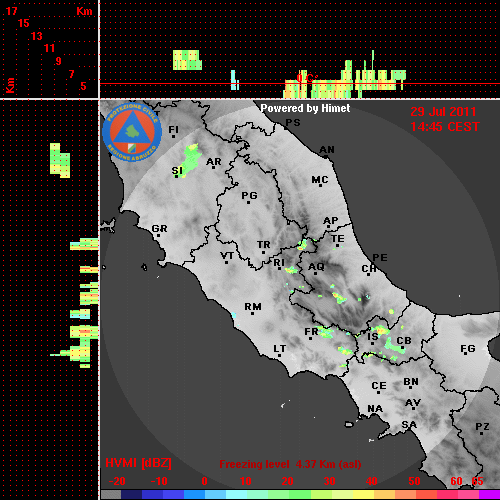Select the time '14:45 CEST'

[x=445, y=127]
